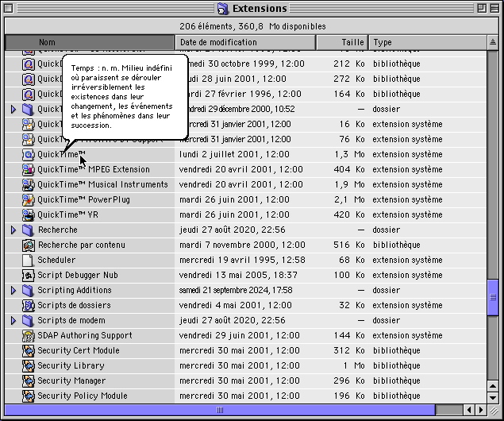The height and width of the screenshot is (421, 504).
Task: Toggle the sort order button above scrollbar
Action: coord(493,42)
